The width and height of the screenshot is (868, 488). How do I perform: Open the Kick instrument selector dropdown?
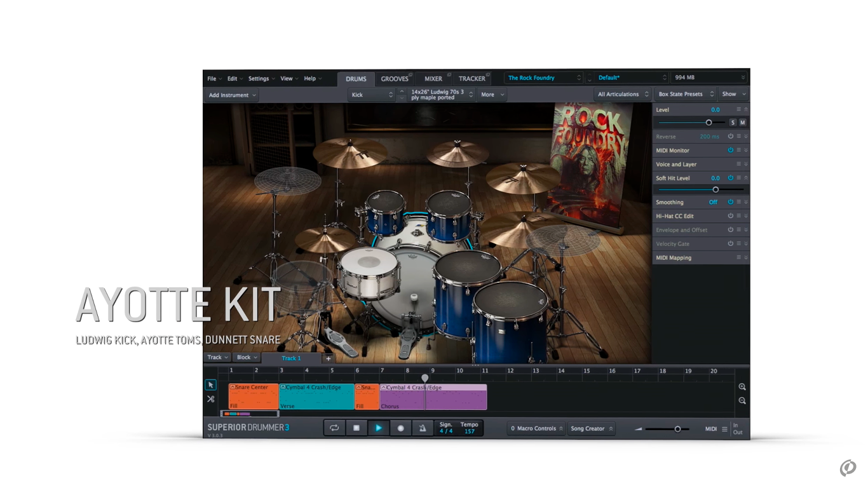[372, 95]
